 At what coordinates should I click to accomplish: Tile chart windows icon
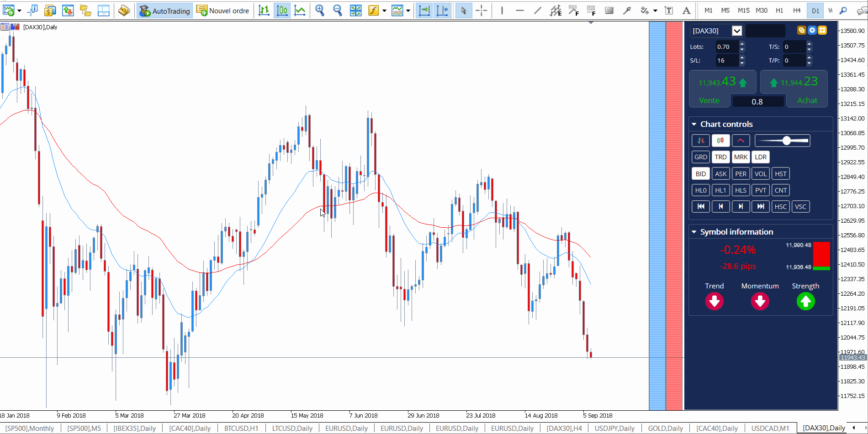[355, 10]
